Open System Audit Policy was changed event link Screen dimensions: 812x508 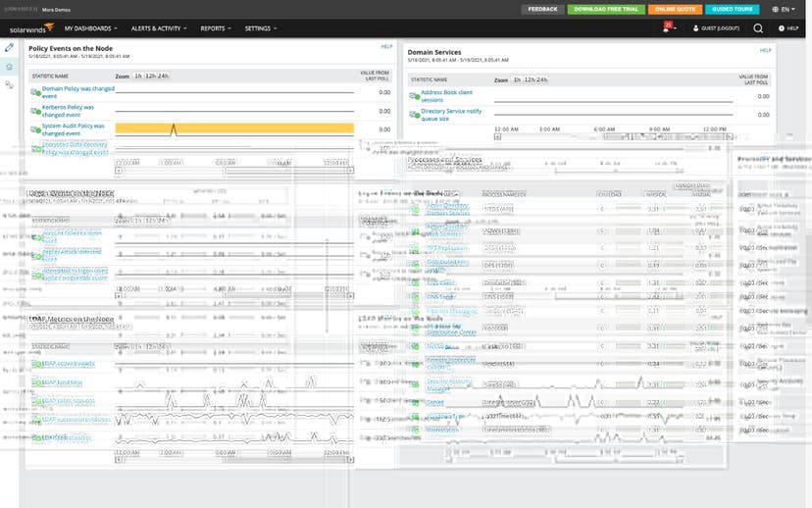pos(73,129)
